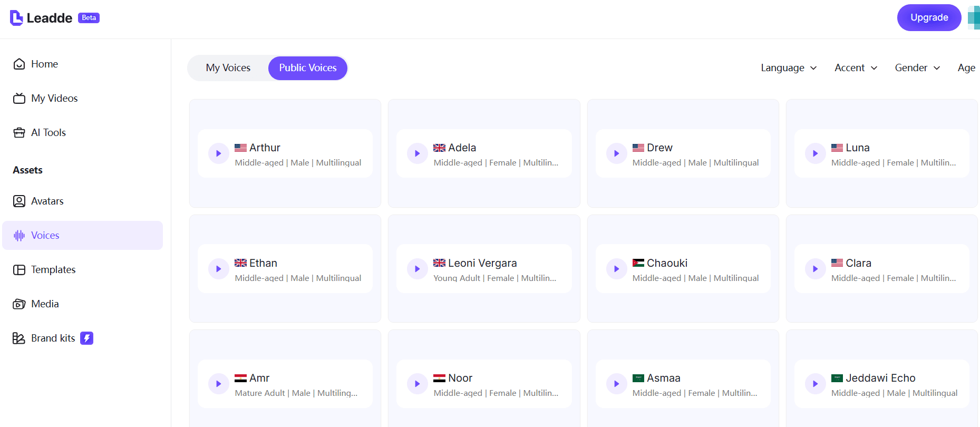Click the Upgrade button

coord(929,17)
